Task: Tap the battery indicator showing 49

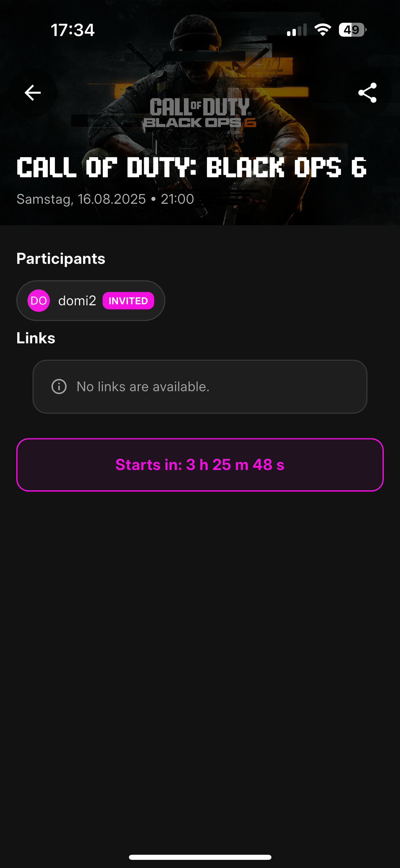Action: click(352, 30)
